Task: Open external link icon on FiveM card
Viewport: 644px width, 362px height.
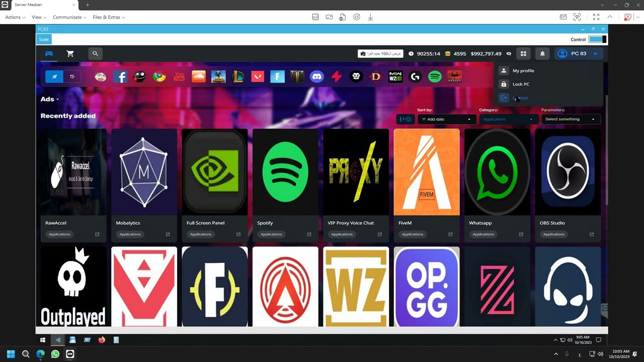Action: [450, 234]
